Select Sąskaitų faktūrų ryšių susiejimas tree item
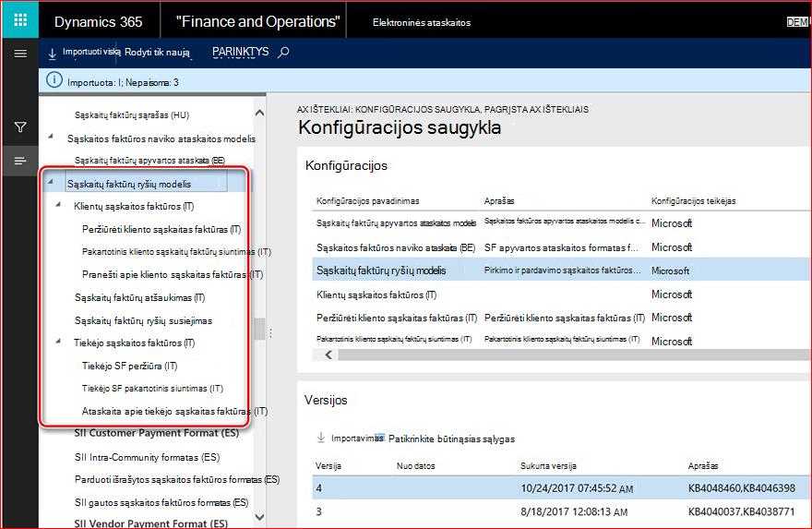Image resolution: width=812 pixels, height=529 pixels. [143, 320]
